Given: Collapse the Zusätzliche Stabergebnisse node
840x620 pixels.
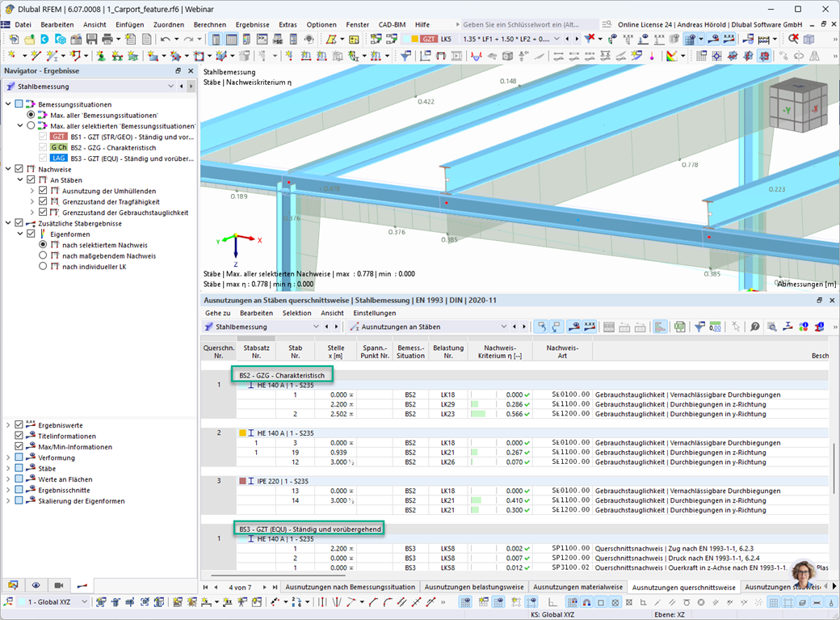Looking at the screenshot, I should (x=8, y=223).
